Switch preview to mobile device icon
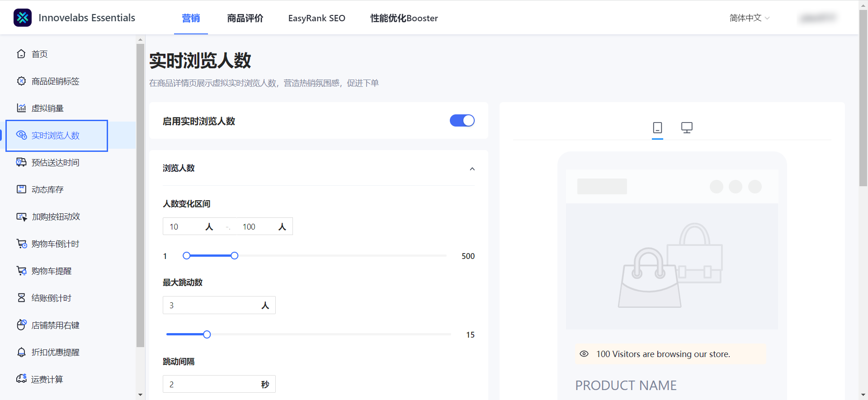The height and width of the screenshot is (400, 868). 657,128
